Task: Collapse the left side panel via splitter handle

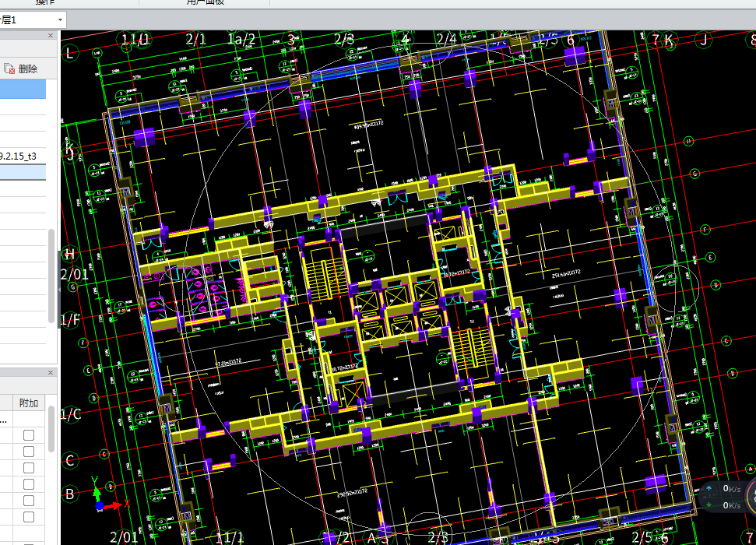Action: (59, 290)
